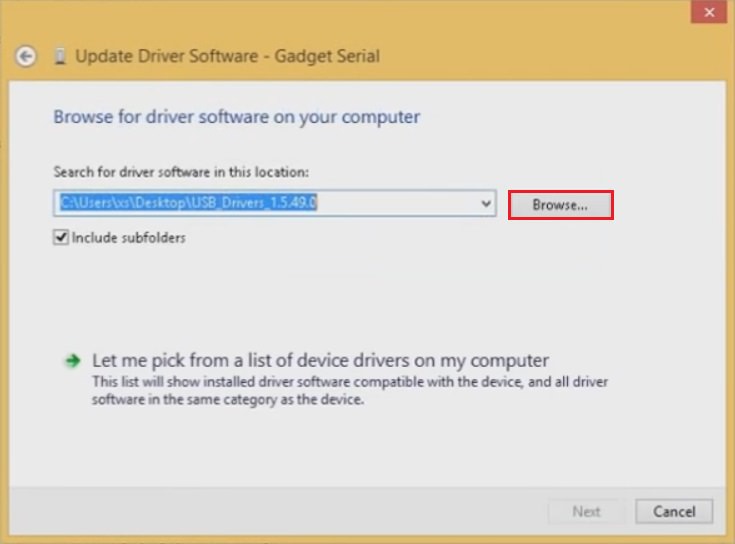The height and width of the screenshot is (544, 735).
Task: Click the Gadget Serial device icon in header
Action: coord(60,57)
